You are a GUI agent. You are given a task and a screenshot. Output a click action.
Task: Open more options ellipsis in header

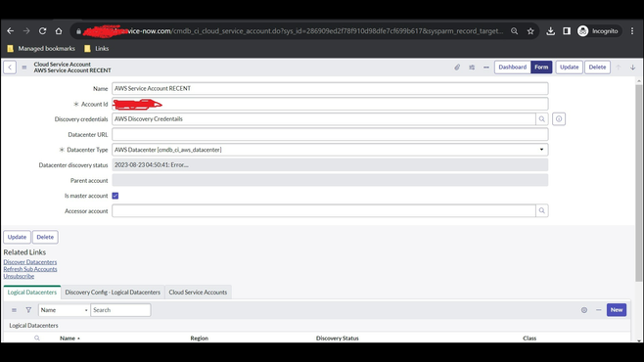click(486, 67)
